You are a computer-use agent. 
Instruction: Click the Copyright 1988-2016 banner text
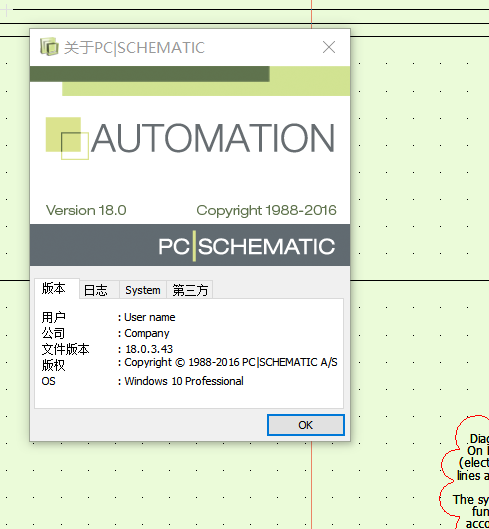pyautogui.click(x=266, y=211)
